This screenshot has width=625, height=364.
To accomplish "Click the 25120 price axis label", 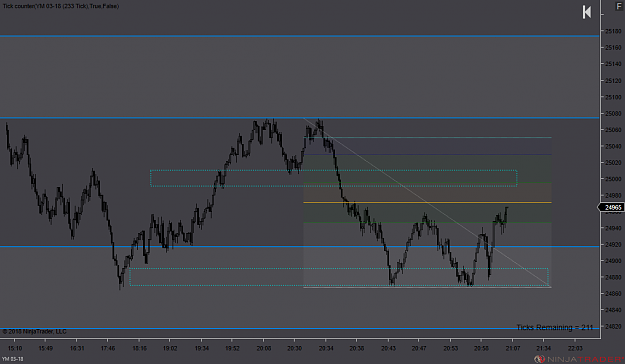I will tap(613, 81).
